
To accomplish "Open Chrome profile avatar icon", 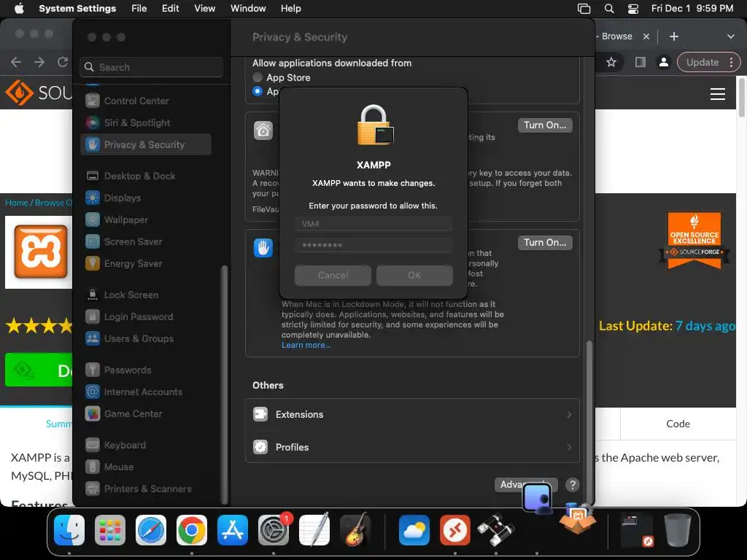I will (663, 62).
